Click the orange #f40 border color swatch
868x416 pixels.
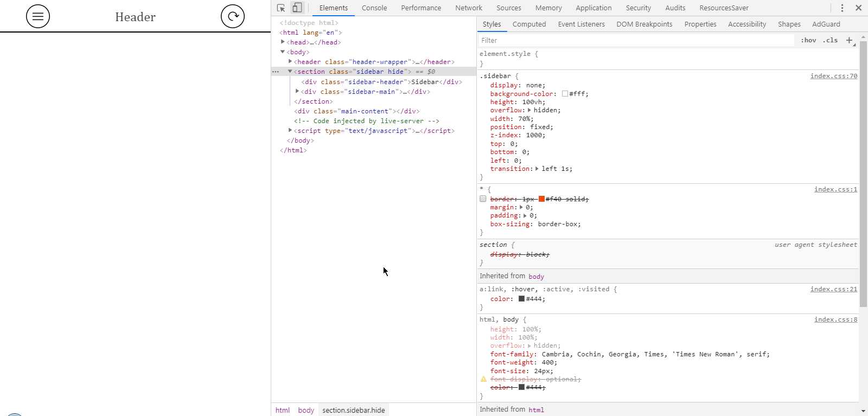tap(541, 199)
